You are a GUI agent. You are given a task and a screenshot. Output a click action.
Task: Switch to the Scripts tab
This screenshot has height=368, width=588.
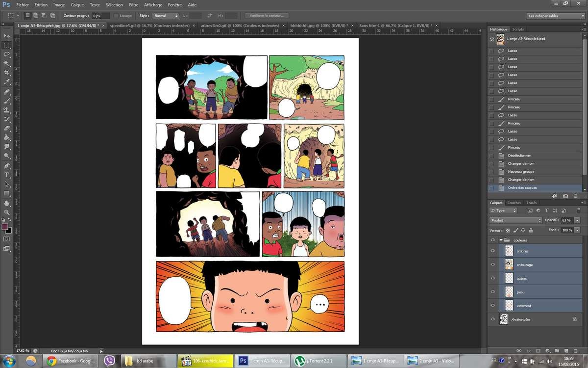(518, 29)
